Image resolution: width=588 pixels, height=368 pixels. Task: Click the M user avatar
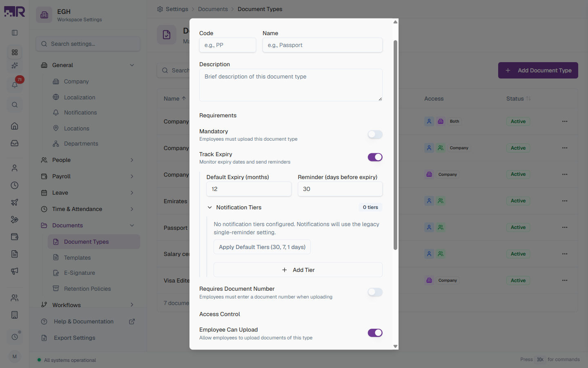coord(15,357)
